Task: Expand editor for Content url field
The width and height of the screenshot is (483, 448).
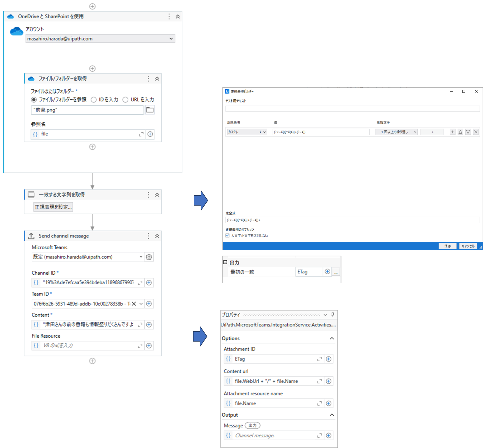Action: tap(319, 381)
